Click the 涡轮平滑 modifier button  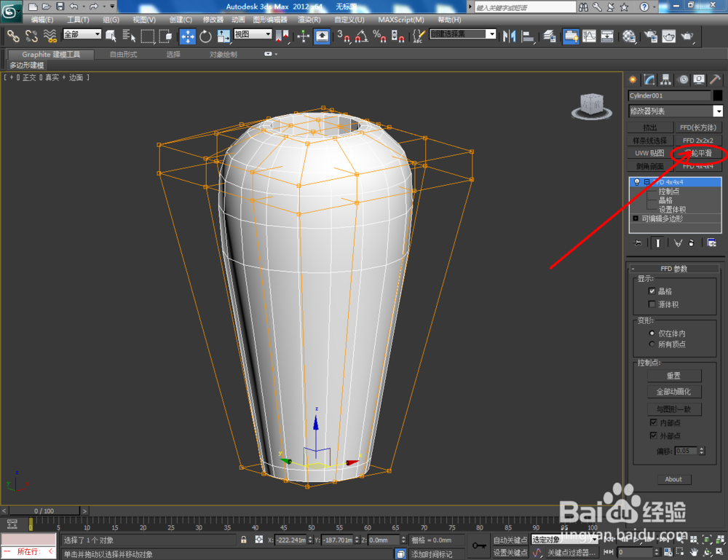(698, 153)
